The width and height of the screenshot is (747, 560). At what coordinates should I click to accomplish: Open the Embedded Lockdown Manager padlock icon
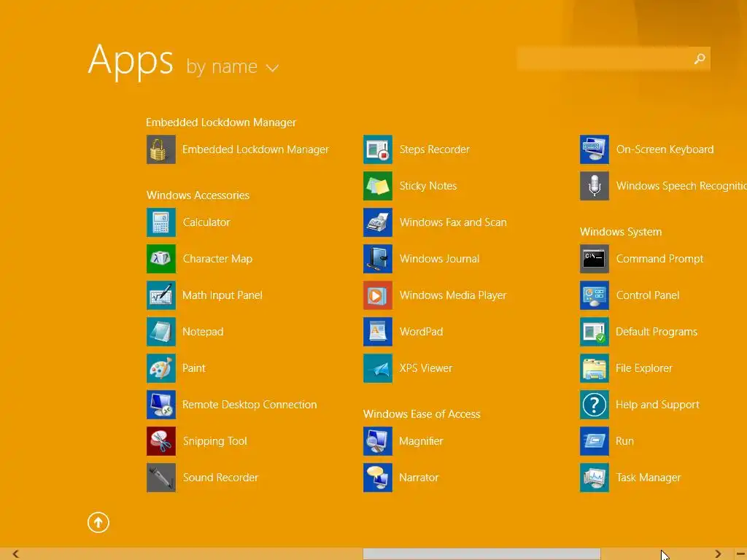pos(161,149)
